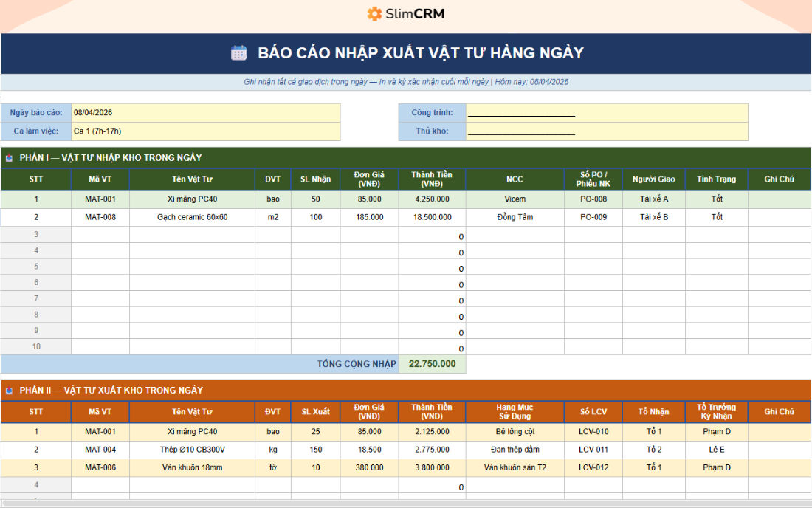Click the Thủ kho signature line
This screenshot has width=812, height=508.
[520, 131]
